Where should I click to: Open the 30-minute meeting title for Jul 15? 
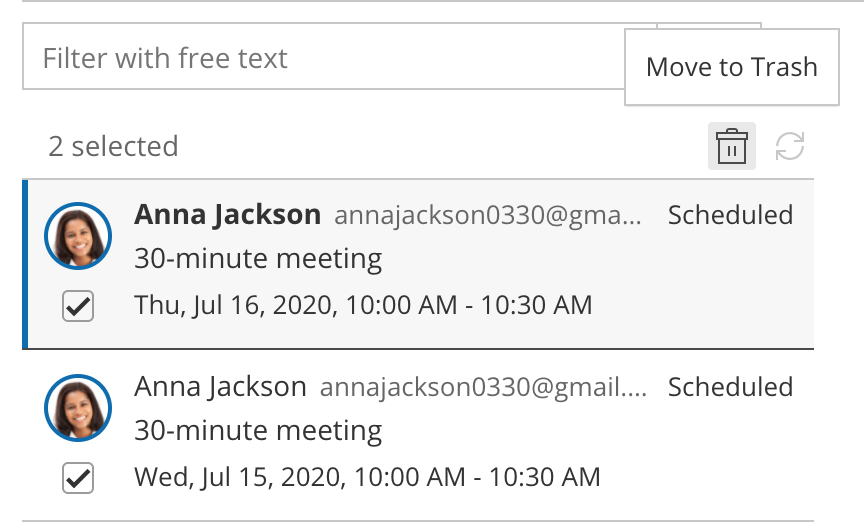pos(258,432)
